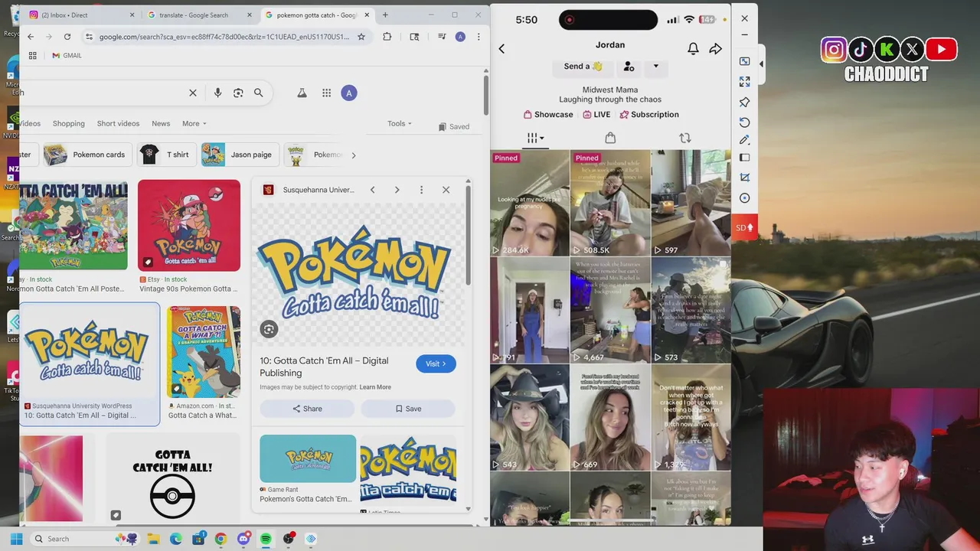Image resolution: width=980 pixels, height=551 pixels.
Task: Click the T shirt suggestion chip
Action: click(167, 155)
